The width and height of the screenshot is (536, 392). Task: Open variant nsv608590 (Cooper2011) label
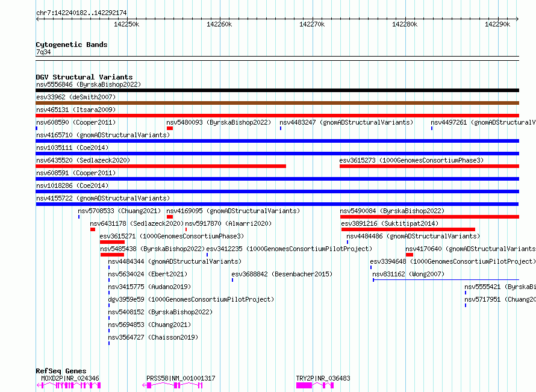coord(76,122)
